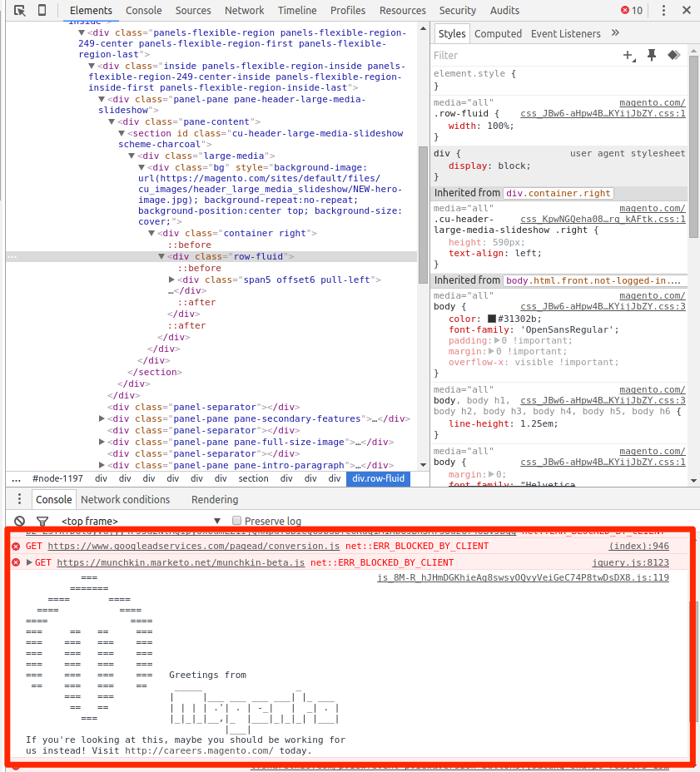700x772 pixels.
Task: Click the red error count badge
Action: [x=632, y=10]
